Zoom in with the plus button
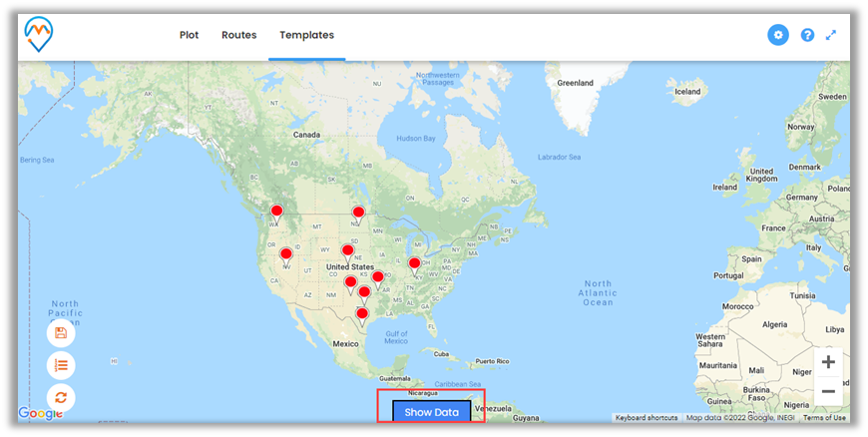 coord(828,362)
